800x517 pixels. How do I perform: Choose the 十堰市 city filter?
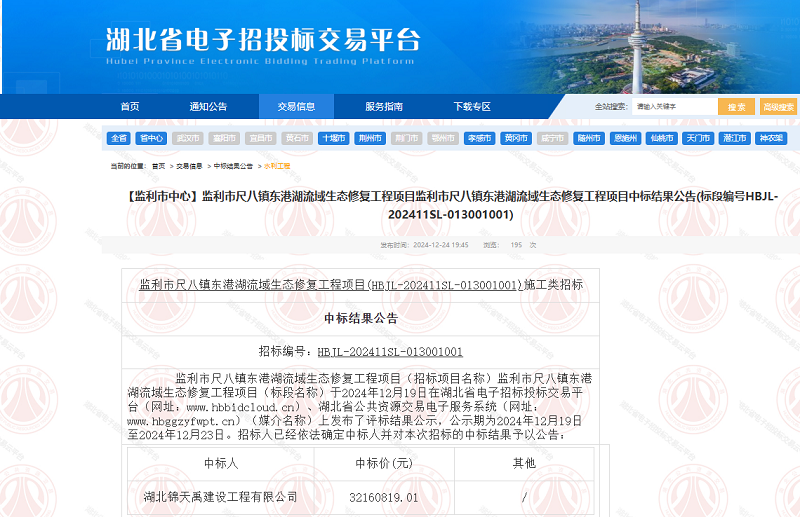pyautogui.click(x=333, y=139)
